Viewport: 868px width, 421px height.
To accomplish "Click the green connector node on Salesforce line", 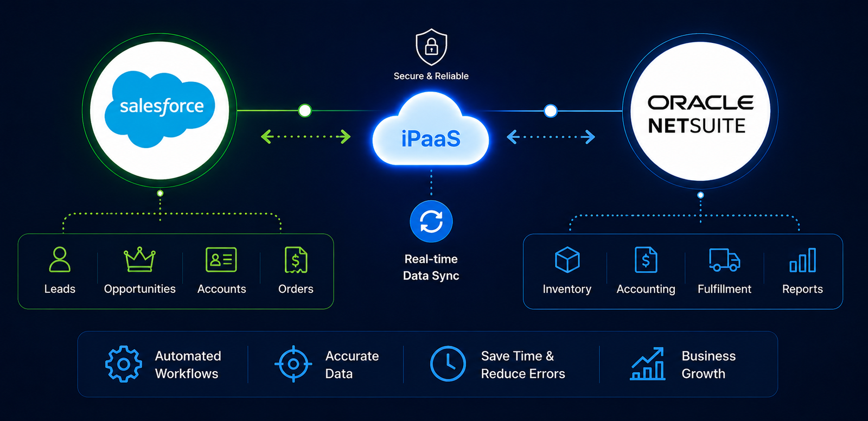I will click(x=305, y=111).
